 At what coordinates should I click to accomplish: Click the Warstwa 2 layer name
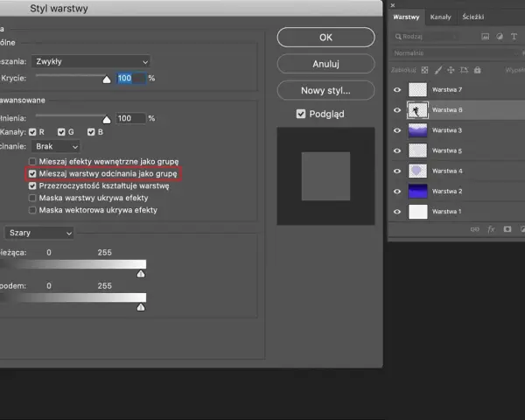(x=447, y=192)
